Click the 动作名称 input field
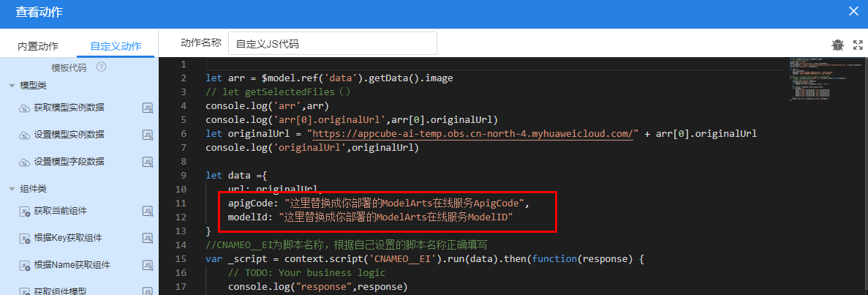This screenshot has width=868, height=295. 332,44
